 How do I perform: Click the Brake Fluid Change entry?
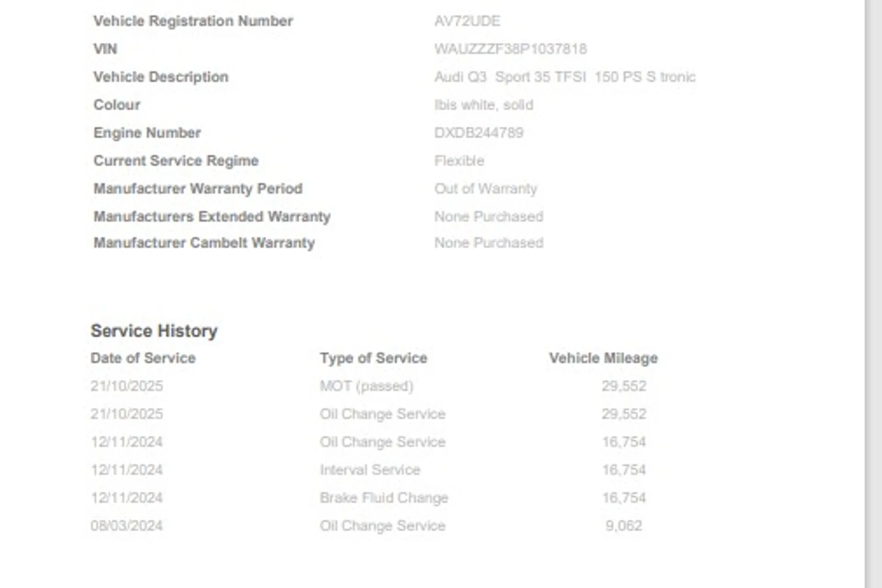[x=384, y=498]
